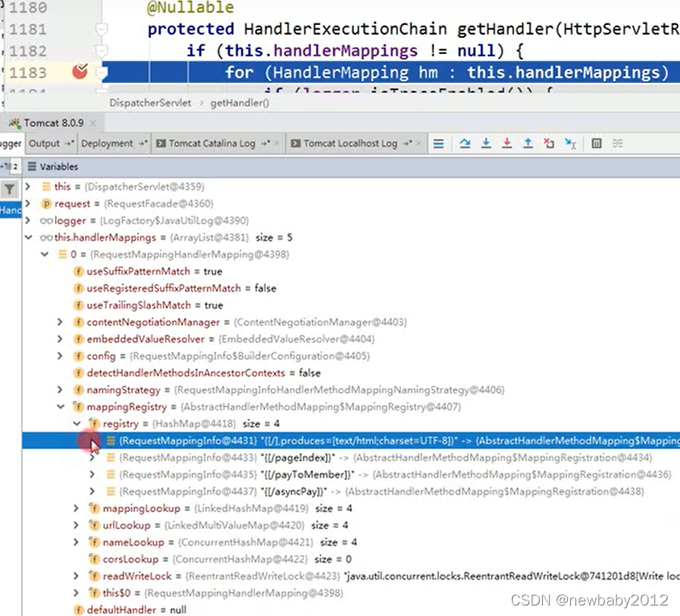Screen dimensions: 680x616
Task: Collapse element 0 RequestMappingHandlerMapping
Action: [44, 254]
